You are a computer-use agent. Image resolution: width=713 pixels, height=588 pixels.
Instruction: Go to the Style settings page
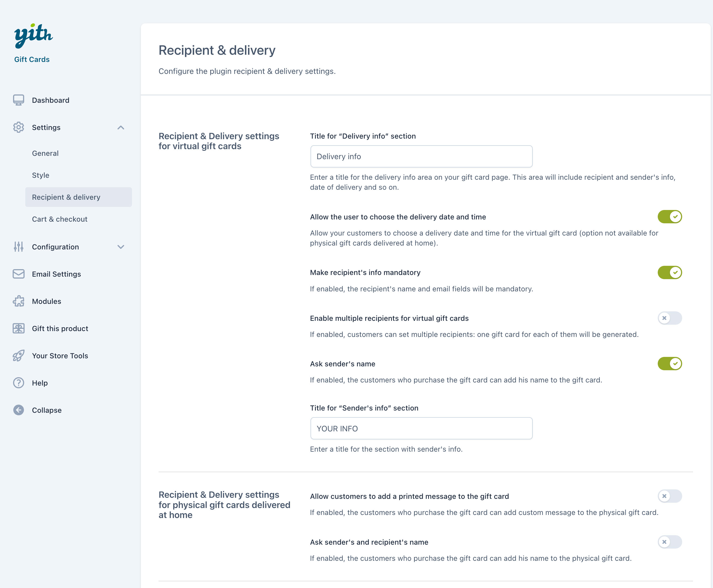(x=41, y=176)
